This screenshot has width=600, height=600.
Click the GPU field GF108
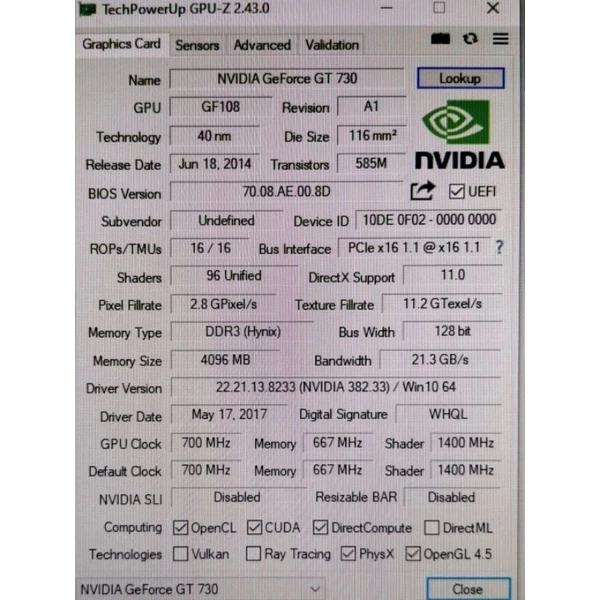coord(221,107)
